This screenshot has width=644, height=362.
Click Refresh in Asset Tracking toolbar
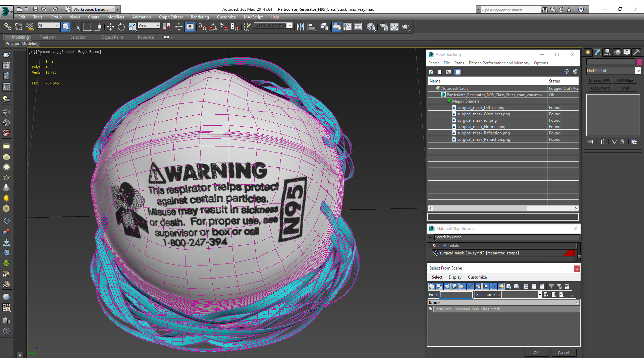click(431, 72)
